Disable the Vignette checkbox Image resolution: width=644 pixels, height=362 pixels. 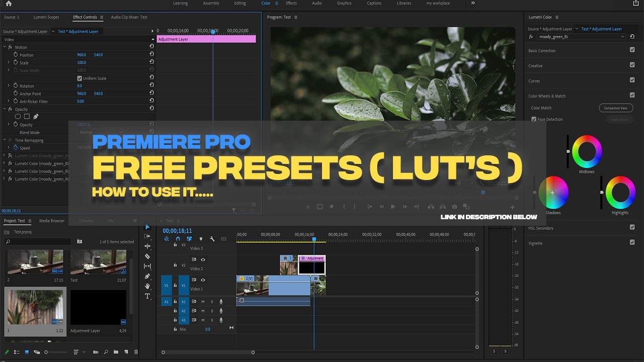click(x=632, y=242)
